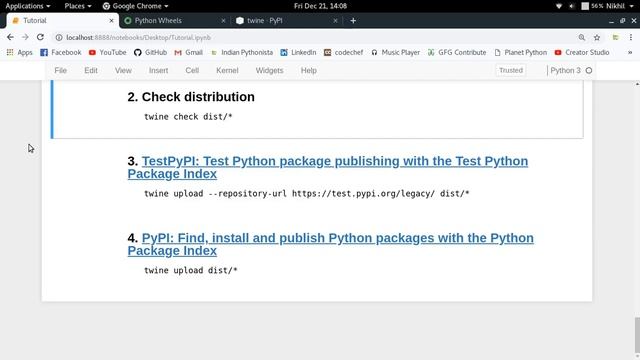
Task: Click the volume icon in the top panel
Action: pyautogui.click(x=571, y=6)
